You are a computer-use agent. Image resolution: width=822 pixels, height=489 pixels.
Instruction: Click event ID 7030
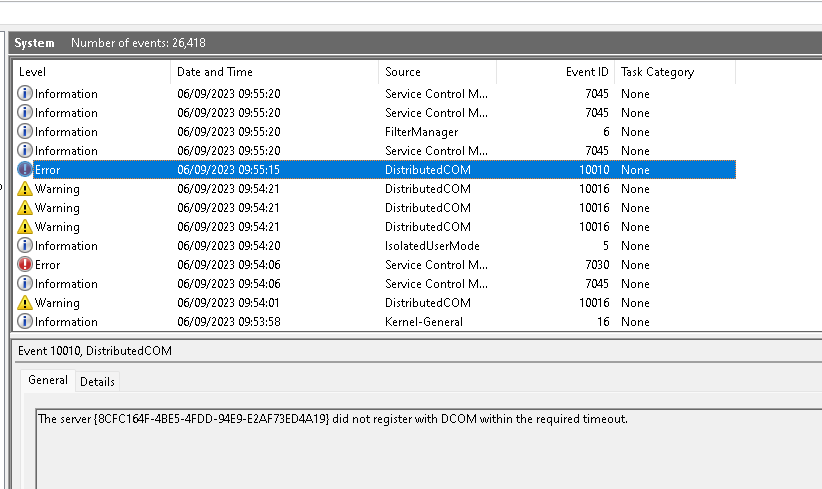597,265
